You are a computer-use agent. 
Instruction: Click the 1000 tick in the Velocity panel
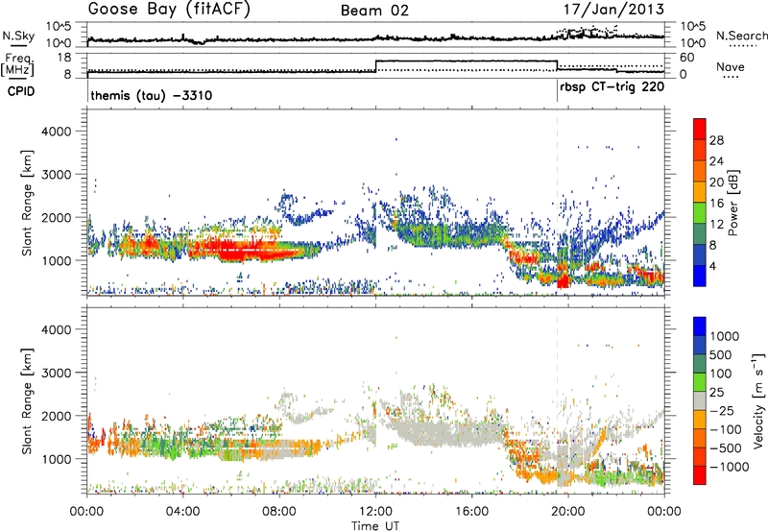(x=56, y=459)
